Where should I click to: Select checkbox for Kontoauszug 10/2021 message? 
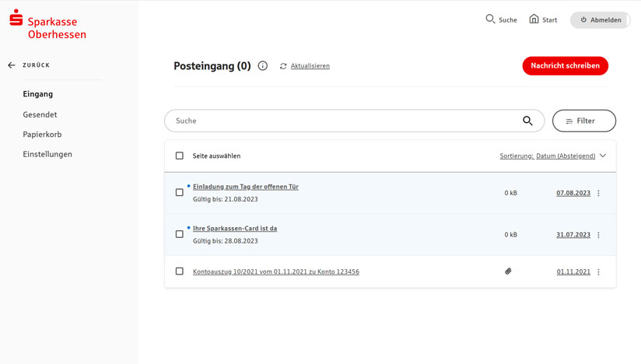[x=180, y=271]
